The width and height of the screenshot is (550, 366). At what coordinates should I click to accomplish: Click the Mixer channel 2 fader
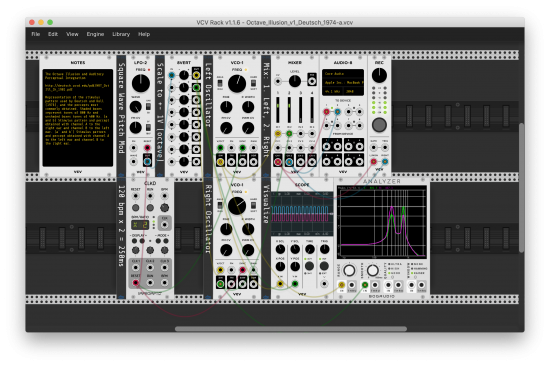tap(289, 110)
